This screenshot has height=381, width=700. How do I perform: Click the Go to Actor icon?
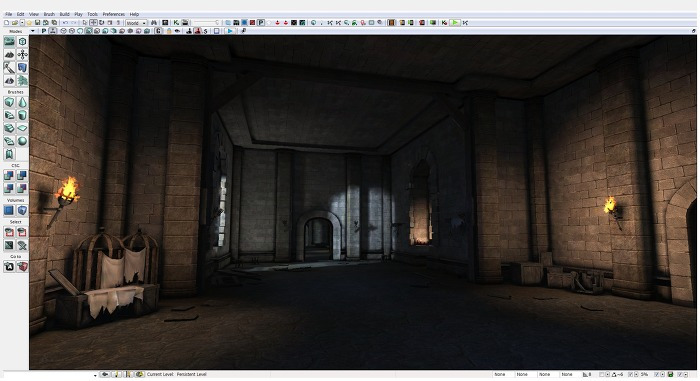tap(9, 267)
